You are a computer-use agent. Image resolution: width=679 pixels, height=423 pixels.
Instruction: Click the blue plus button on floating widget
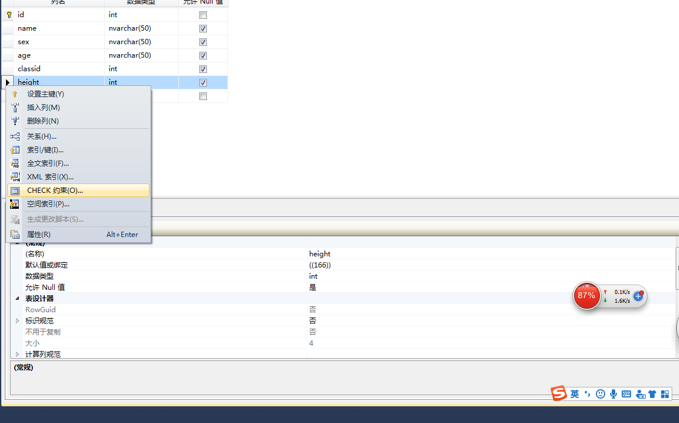(638, 296)
